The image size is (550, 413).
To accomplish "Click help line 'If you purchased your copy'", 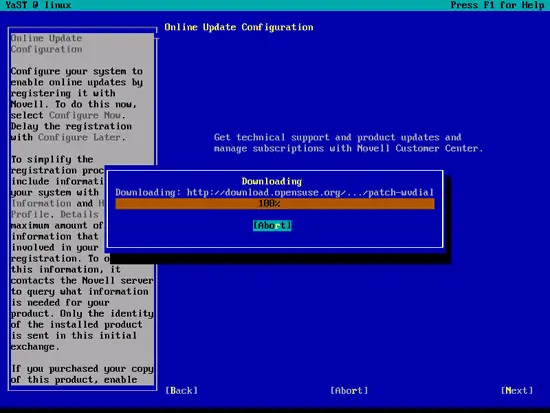I will coord(82,368).
